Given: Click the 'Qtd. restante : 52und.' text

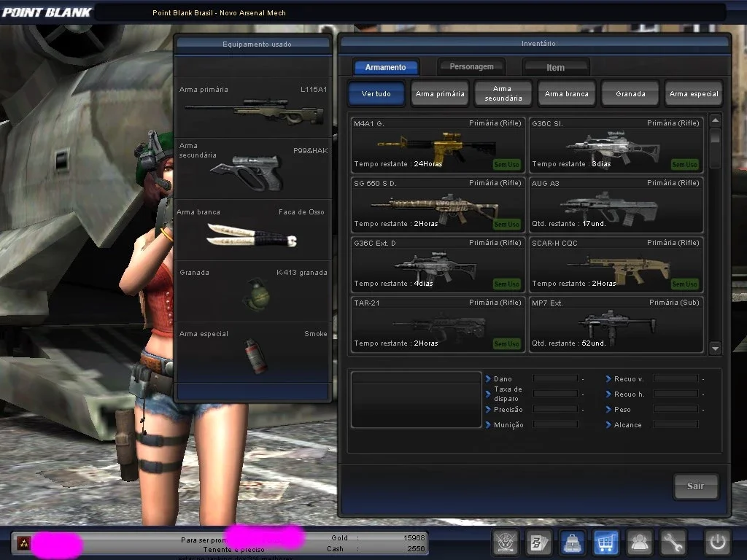Looking at the screenshot, I should [x=569, y=343].
